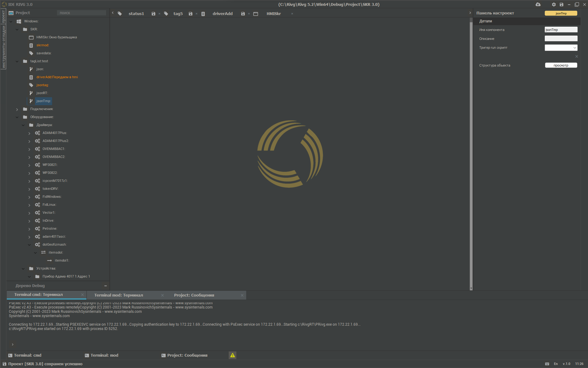Open the Project: Сообщения tab
Viewport: 588px width, 368px height.
[x=194, y=295]
